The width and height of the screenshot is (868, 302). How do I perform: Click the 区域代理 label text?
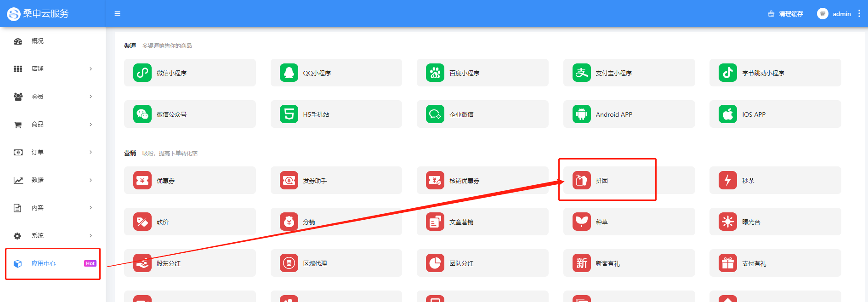[315, 263]
